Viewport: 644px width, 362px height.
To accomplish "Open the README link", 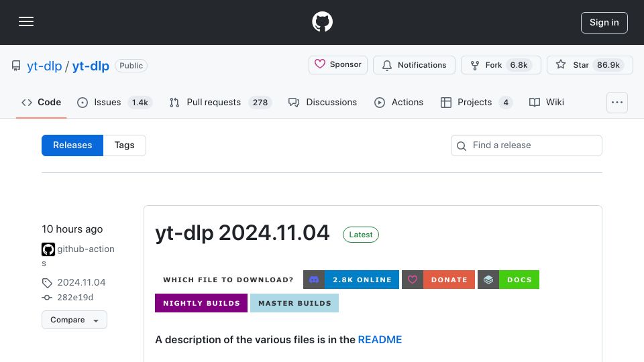I will 380,340.
